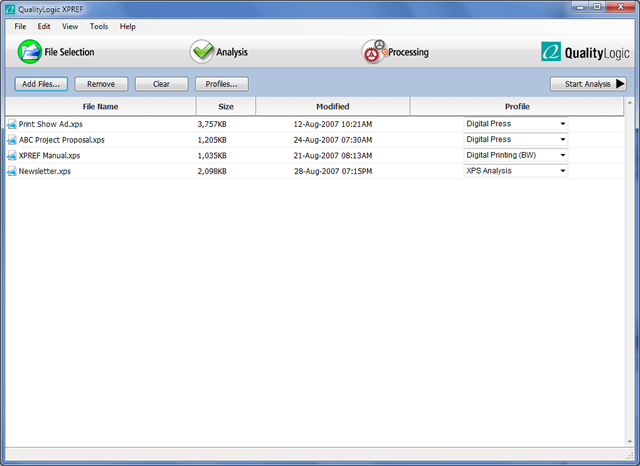The image size is (640, 466).
Task: Open the Edit menu
Action: [44, 27]
